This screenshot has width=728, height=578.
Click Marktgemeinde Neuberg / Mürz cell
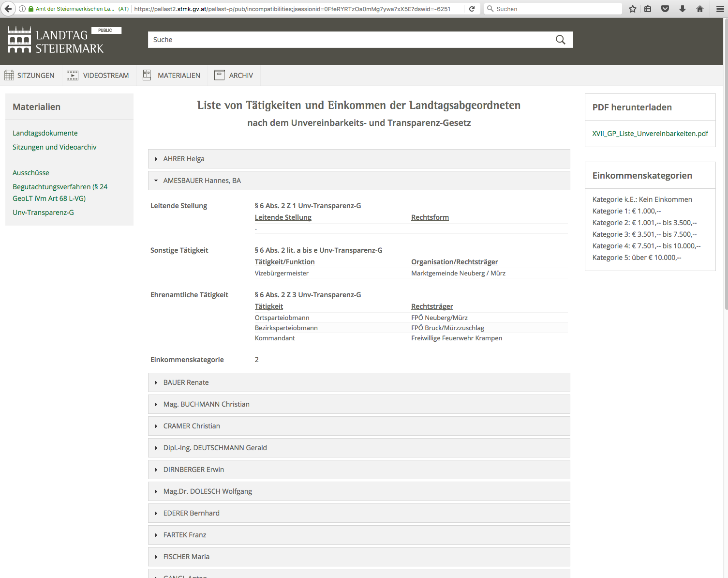pos(458,274)
